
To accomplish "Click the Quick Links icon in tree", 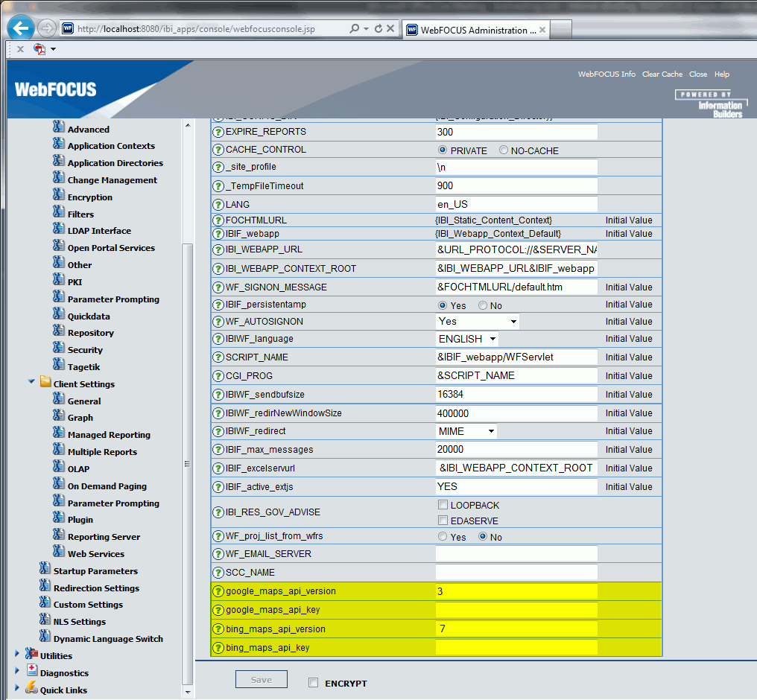I will (x=31, y=687).
